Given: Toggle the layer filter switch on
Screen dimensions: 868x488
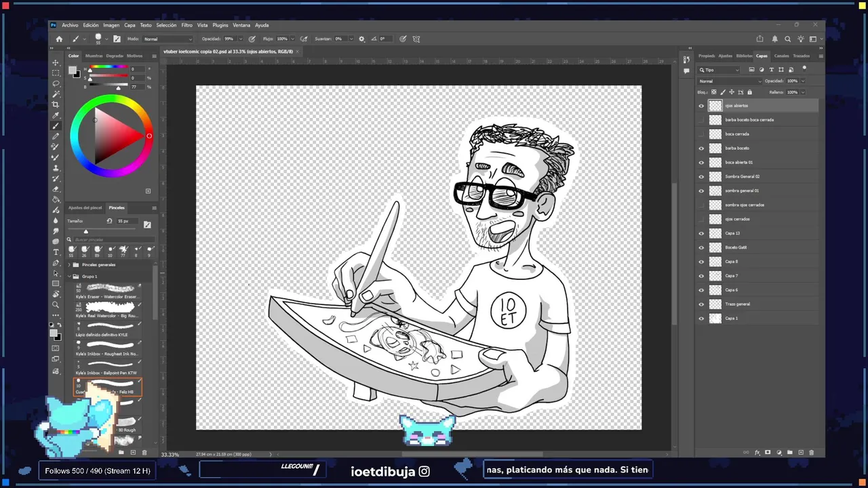Looking at the screenshot, I should pyautogui.click(x=804, y=68).
